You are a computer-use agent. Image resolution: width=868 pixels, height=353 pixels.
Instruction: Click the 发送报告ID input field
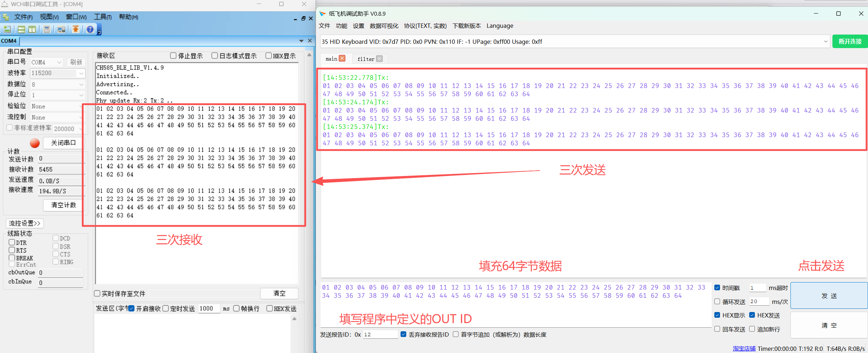380,334
